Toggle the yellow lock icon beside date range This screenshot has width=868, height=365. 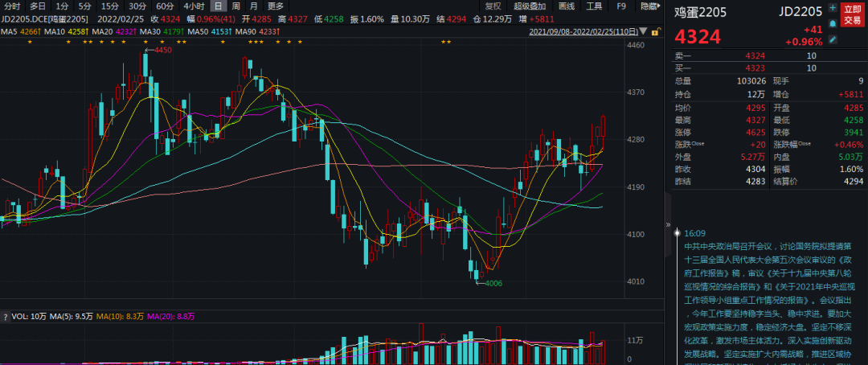[656, 31]
